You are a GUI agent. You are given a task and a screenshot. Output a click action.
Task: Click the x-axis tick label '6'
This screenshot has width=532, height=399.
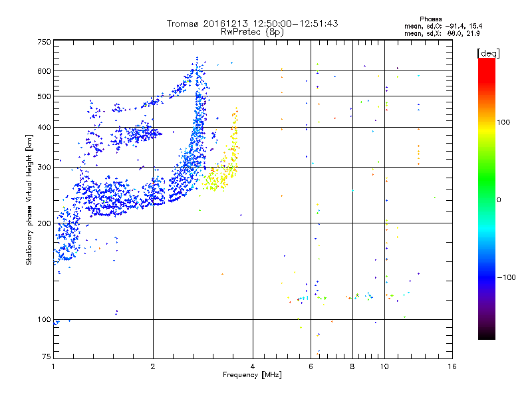click(x=311, y=366)
